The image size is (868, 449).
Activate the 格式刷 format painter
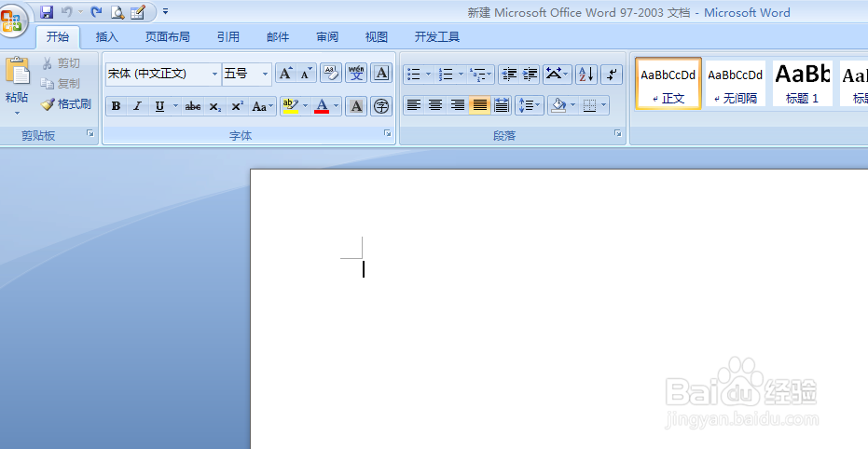tap(66, 104)
